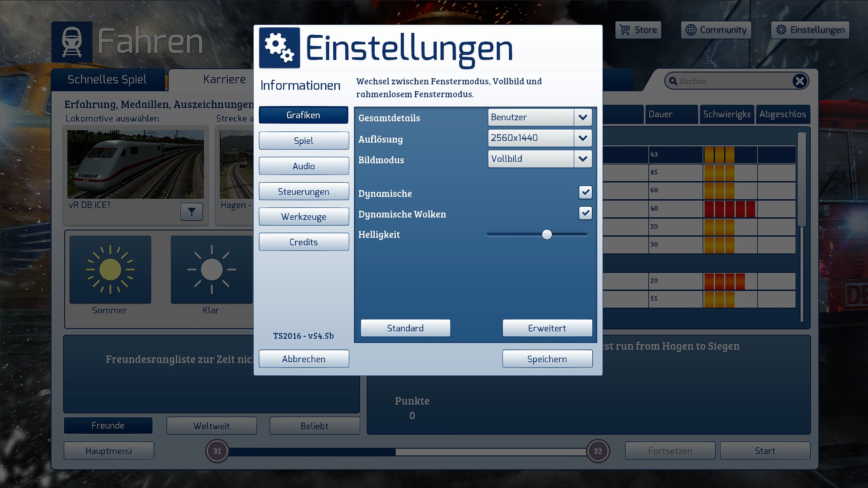The width and height of the screenshot is (868, 488).
Task: Open the Bildmodus Vollbild dropdown
Action: click(583, 159)
